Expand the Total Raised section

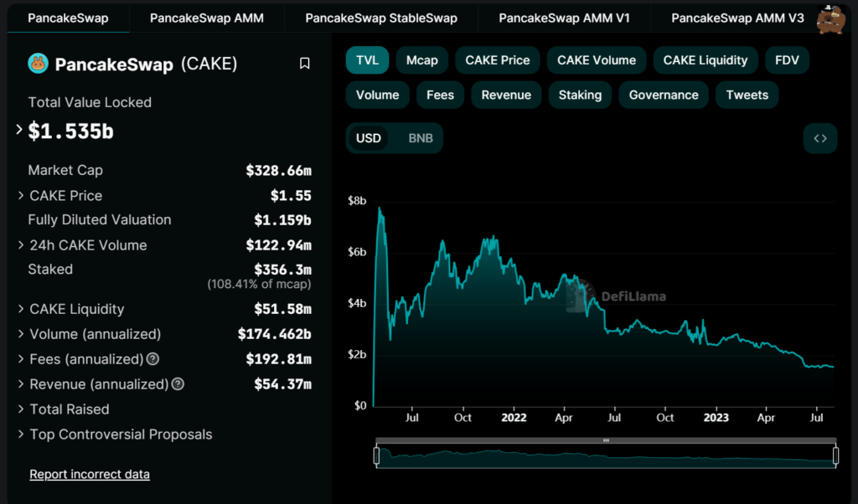21,409
